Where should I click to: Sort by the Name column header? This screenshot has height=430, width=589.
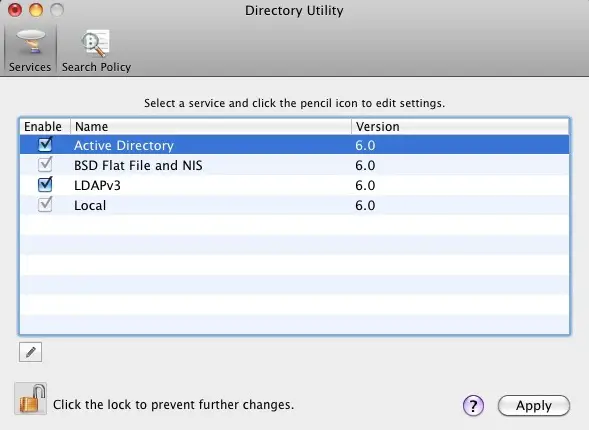pyautogui.click(x=211, y=127)
